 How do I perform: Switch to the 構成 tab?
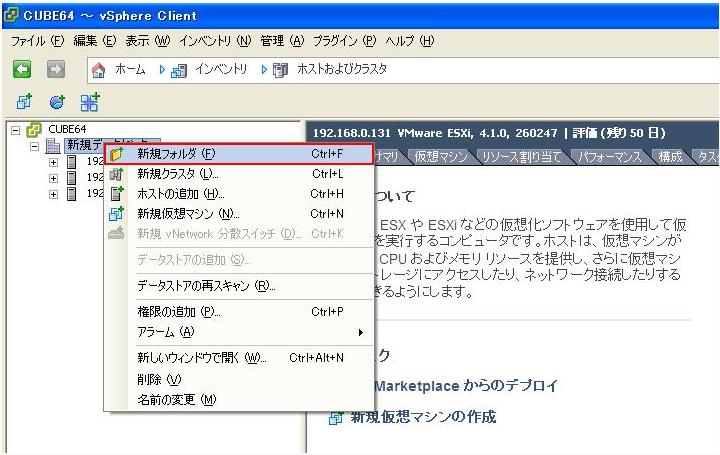pos(670,157)
